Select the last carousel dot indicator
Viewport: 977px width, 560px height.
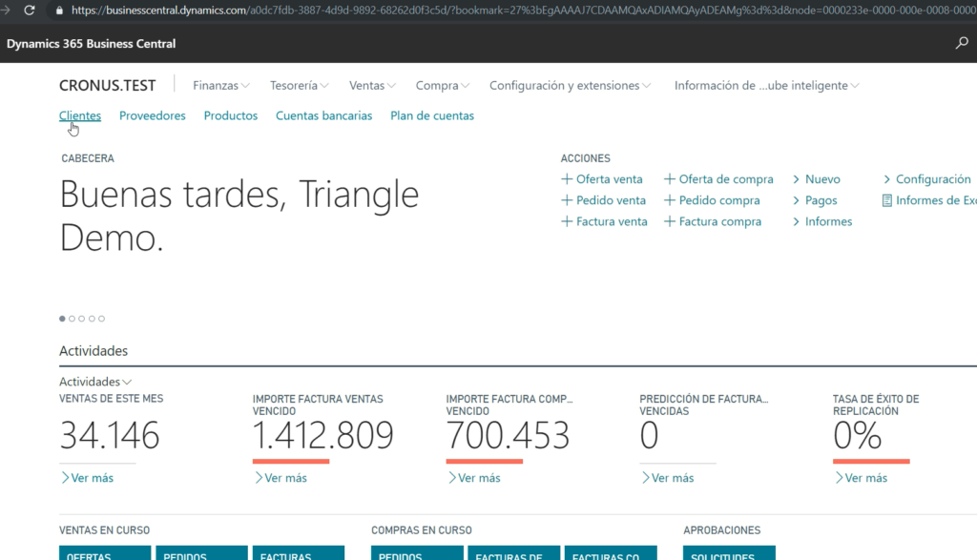point(102,319)
